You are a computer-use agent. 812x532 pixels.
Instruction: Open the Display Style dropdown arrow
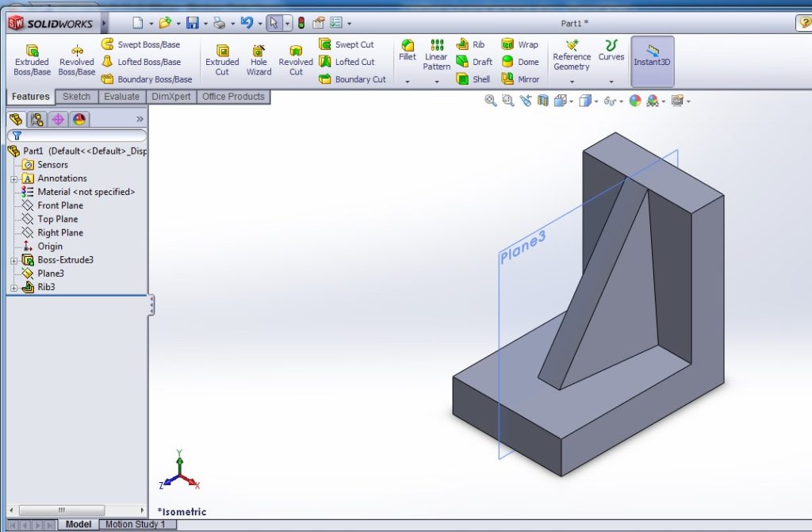tap(595, 101)
